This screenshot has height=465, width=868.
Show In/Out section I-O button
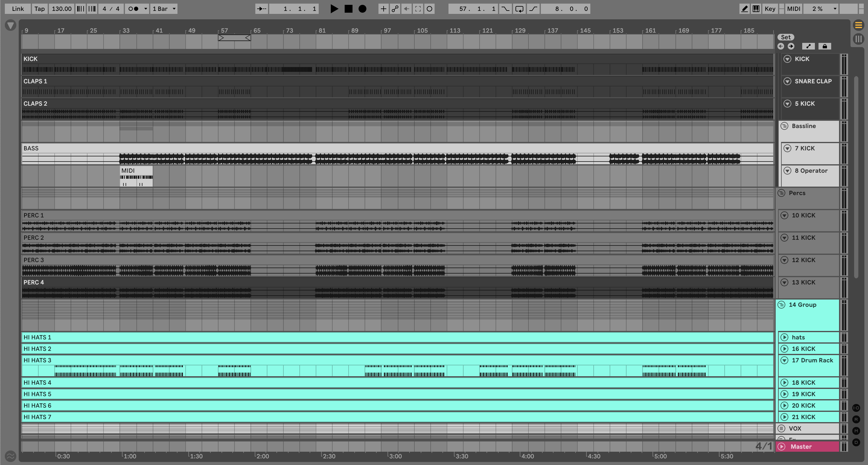point(856,408)
